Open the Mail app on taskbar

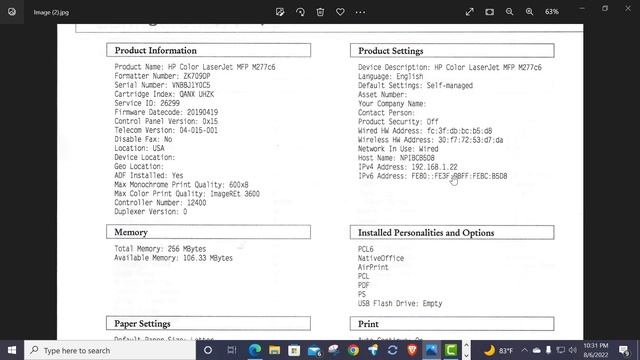click(314, 350)
